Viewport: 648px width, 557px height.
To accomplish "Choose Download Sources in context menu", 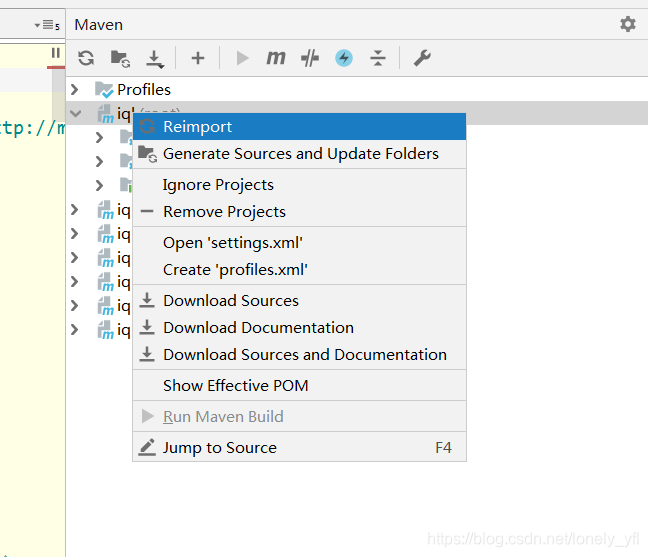I will [x=299, y=301].
